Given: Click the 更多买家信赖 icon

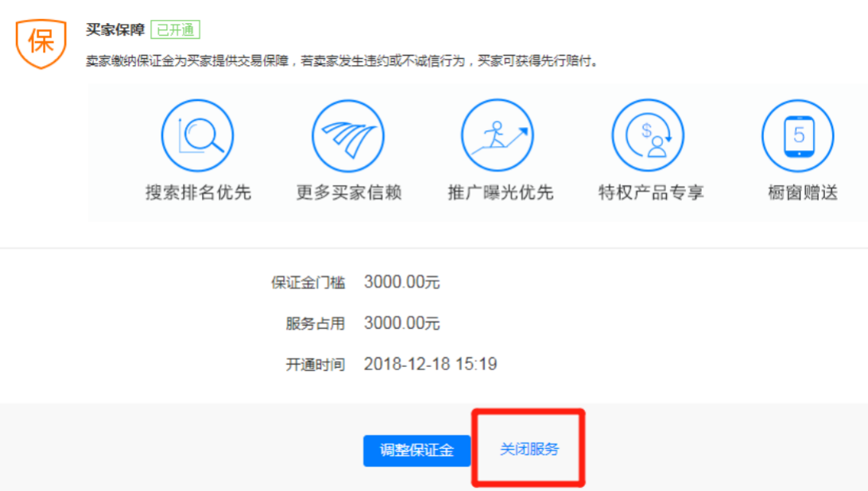Looking at the screenshot, I should click(x=348, y=136).
